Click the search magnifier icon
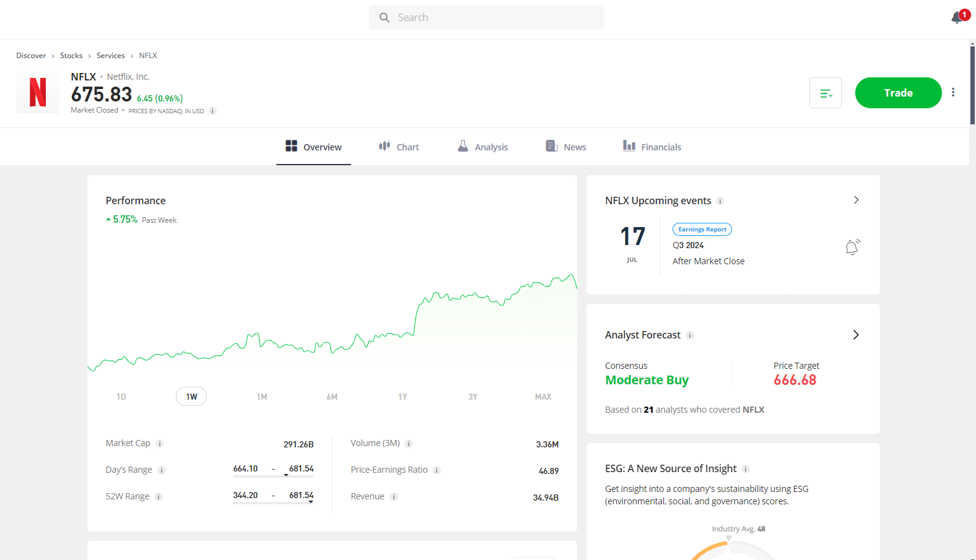976x560 pixels. [x=385, y=17]
